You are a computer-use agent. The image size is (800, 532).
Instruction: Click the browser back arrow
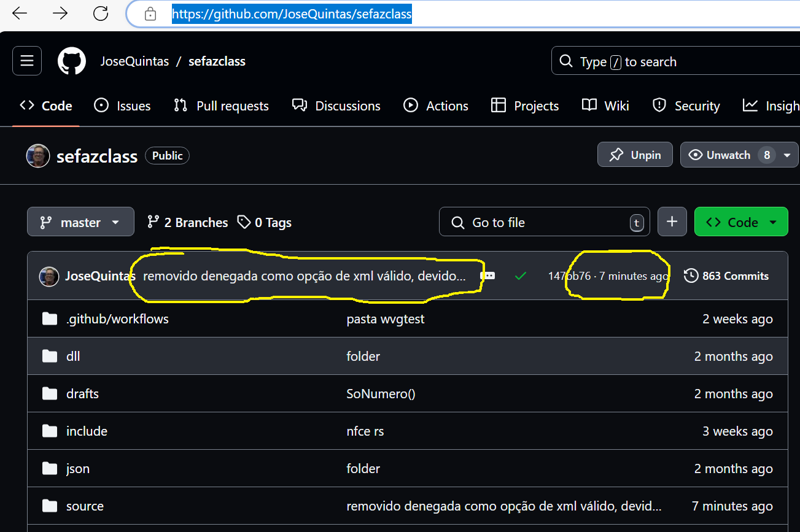[20, 13]
